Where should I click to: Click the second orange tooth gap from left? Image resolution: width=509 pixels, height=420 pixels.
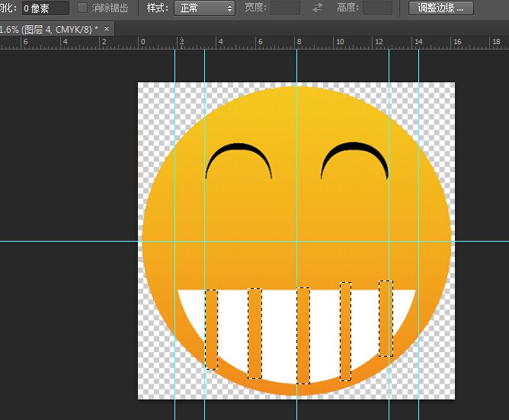tap(254, 333)
